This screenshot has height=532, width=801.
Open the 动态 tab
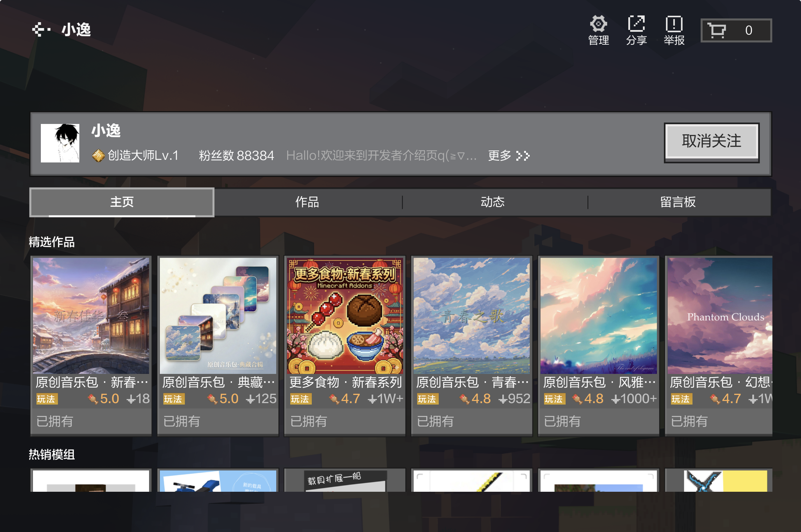coord(492,202)
